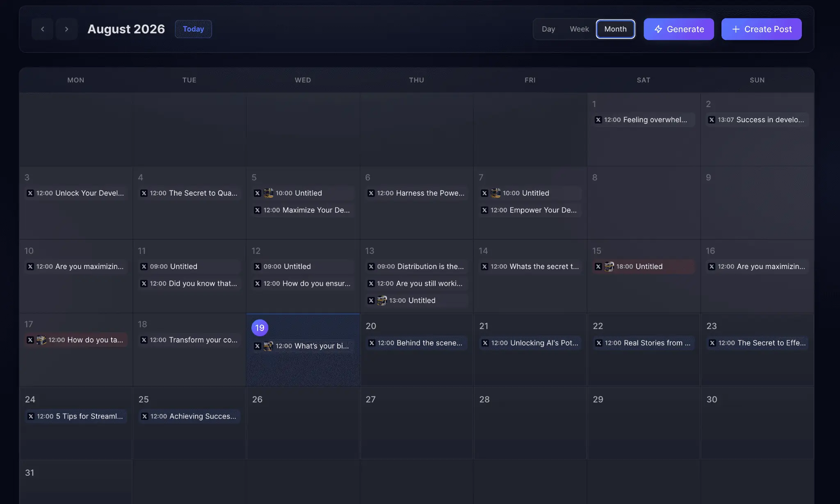This screenshot has height=504, width=840.
Task: Switch to Week view
Action: [x=579, y=29]
